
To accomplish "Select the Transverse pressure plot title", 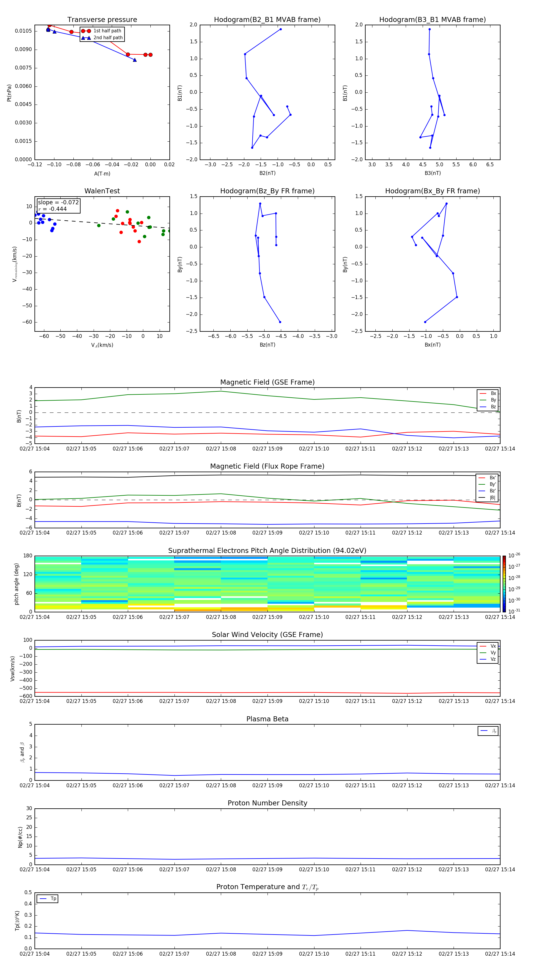I will (102, 20).
